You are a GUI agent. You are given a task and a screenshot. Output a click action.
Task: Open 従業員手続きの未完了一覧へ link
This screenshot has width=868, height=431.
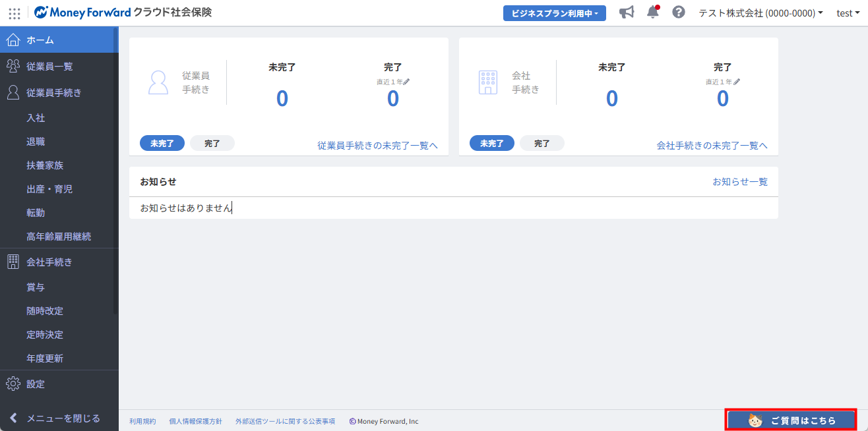377,146
